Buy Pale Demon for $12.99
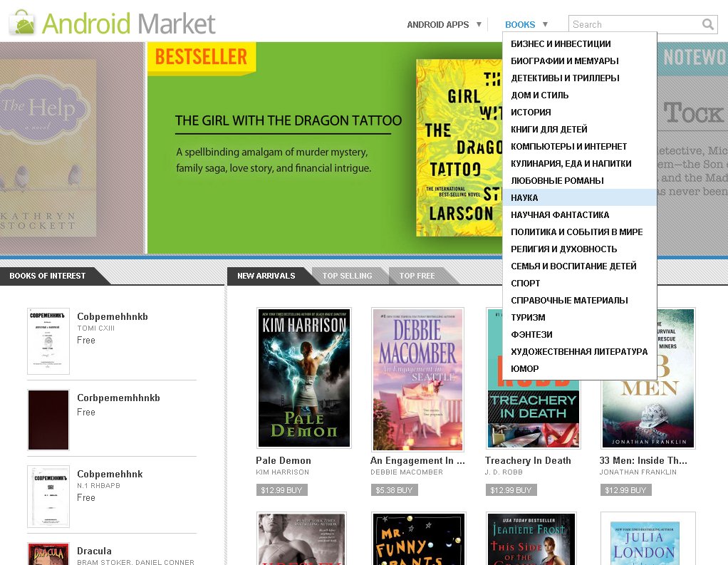Screen dimensions: 728x565 coord(282,490)
